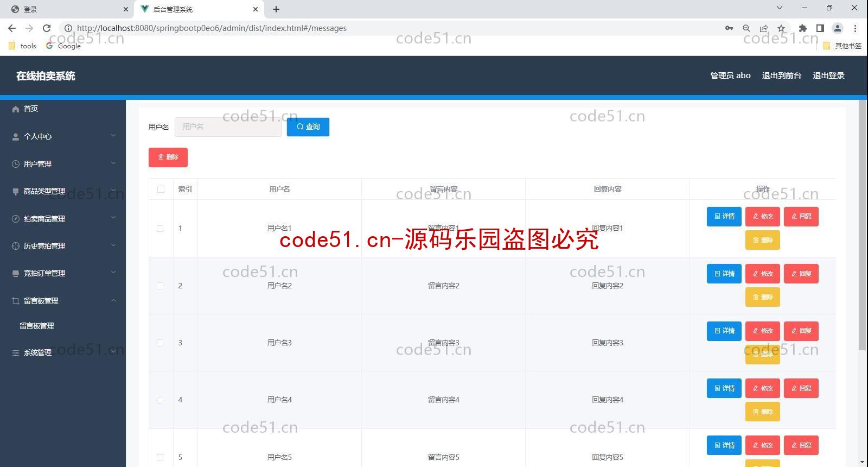Check the checkbox for row 用户名1

coord(160,229)
